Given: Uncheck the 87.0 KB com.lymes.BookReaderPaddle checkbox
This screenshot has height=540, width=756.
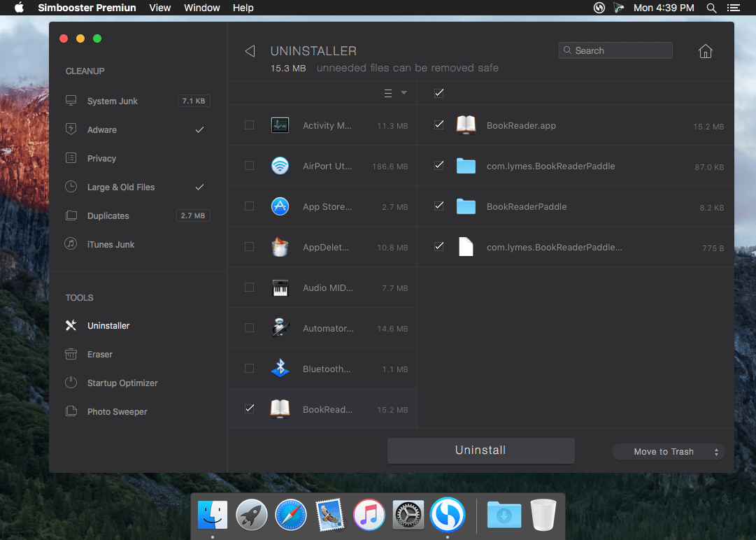Looking at the screenshot, I should coord(438,165).
